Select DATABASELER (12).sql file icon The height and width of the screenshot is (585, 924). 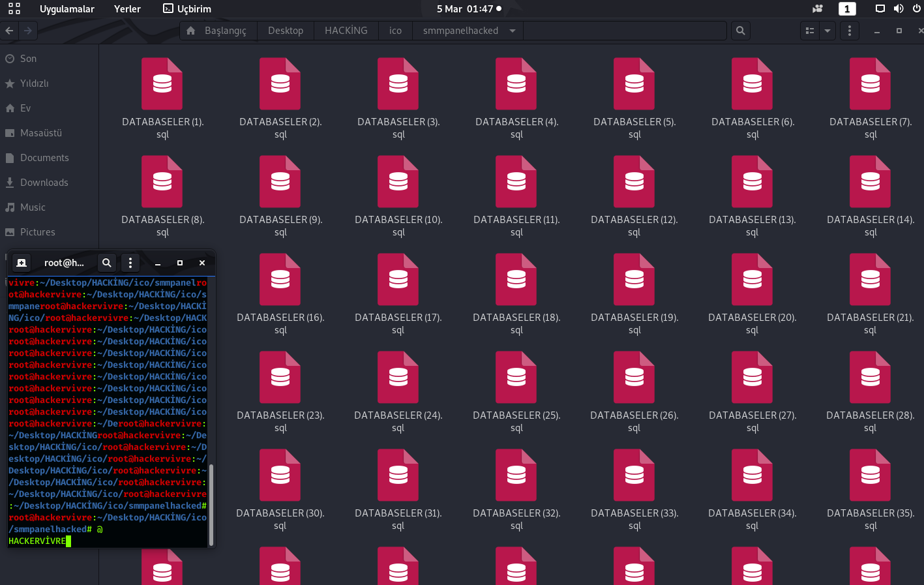(634, 181)
